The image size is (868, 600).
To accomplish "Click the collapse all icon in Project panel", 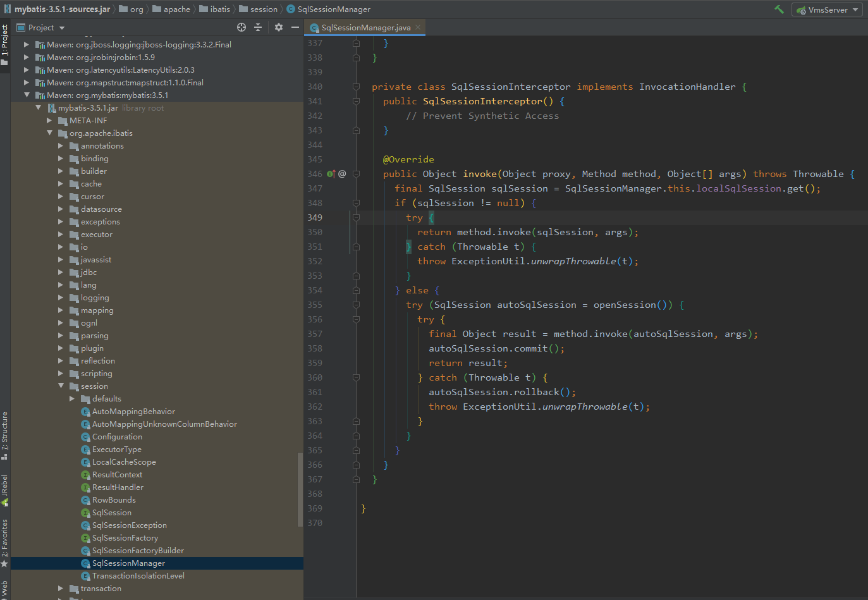I will coord(258,27).
